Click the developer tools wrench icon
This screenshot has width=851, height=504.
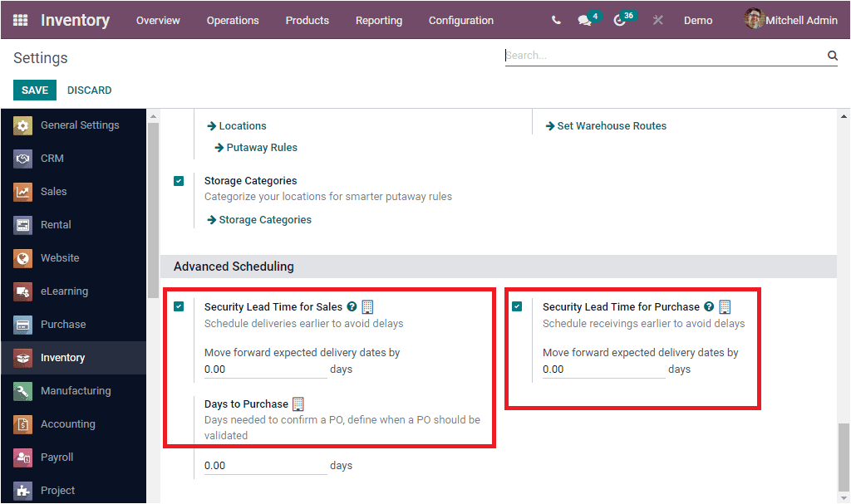pyautogui.click(x=657, y=19)
